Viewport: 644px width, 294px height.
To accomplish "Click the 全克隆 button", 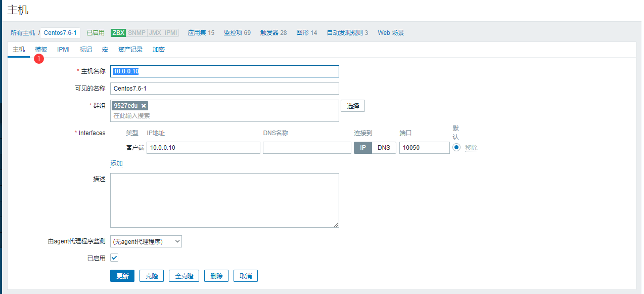I will (x=184, y=276).
